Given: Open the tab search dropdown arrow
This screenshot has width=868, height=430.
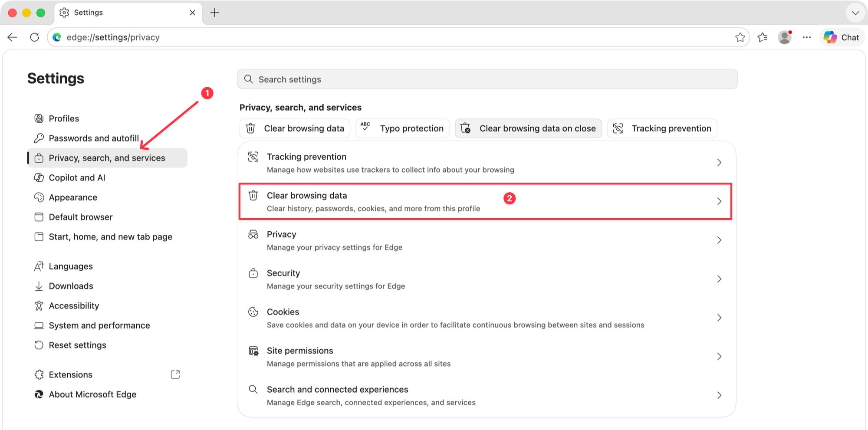Looking at the screenshot, I should (x=855, y=13).
